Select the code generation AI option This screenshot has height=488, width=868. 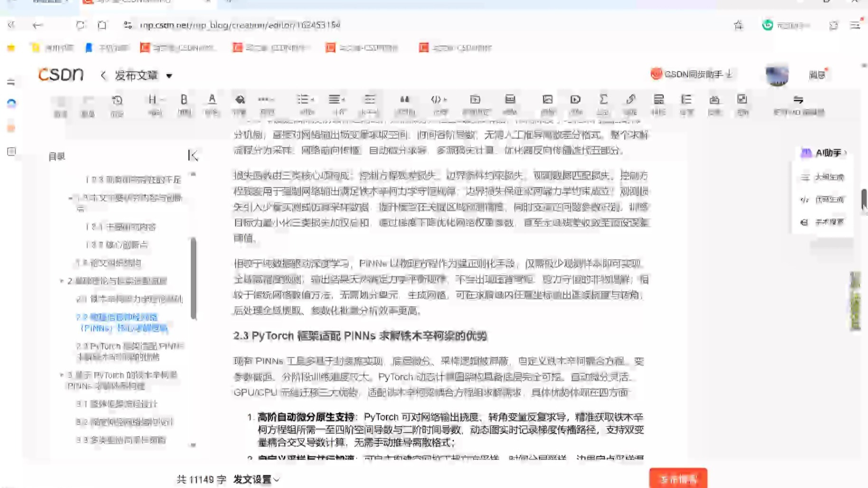pos(823,199)
